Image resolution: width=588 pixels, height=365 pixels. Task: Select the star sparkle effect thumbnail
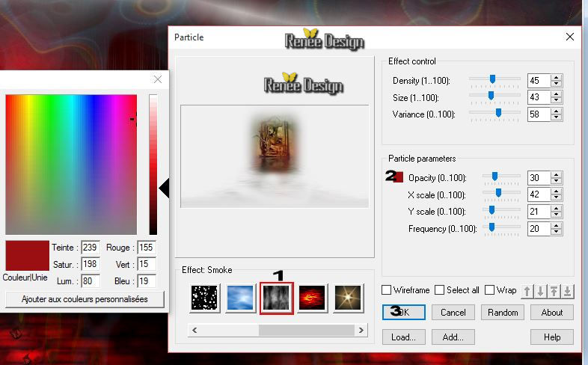click(348, 298)
